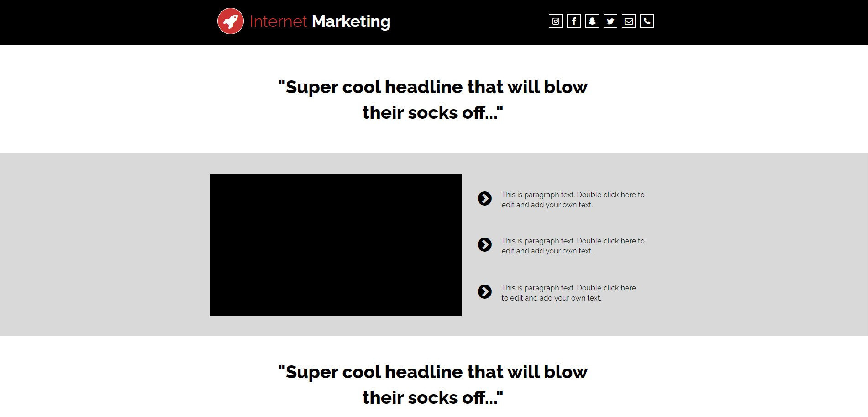Click the email envelope icon
This screenshot has height=417, width=868.
629,21
